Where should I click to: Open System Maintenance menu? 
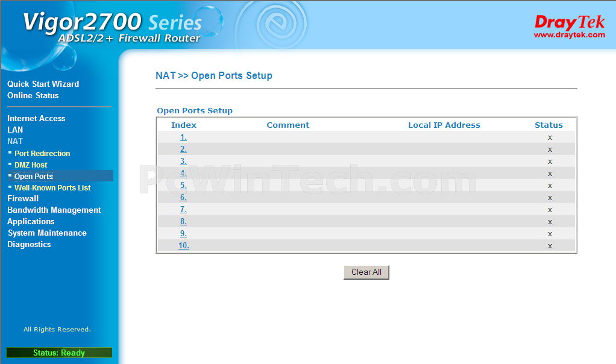47,233
